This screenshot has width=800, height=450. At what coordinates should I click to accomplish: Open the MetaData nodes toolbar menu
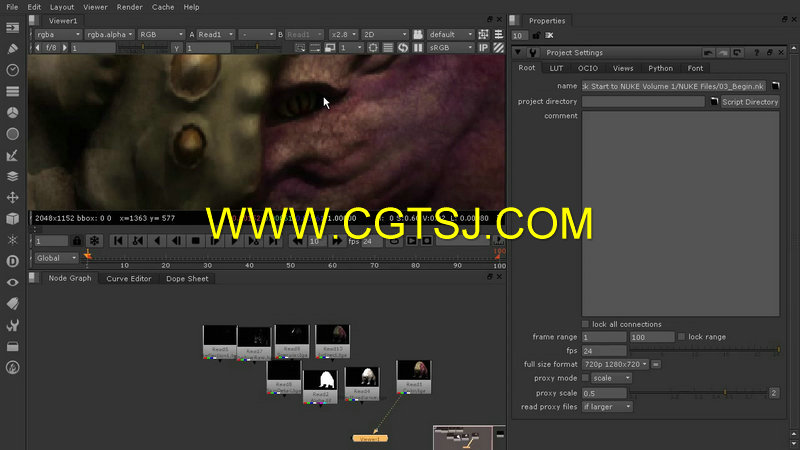(x=12, y=304)
